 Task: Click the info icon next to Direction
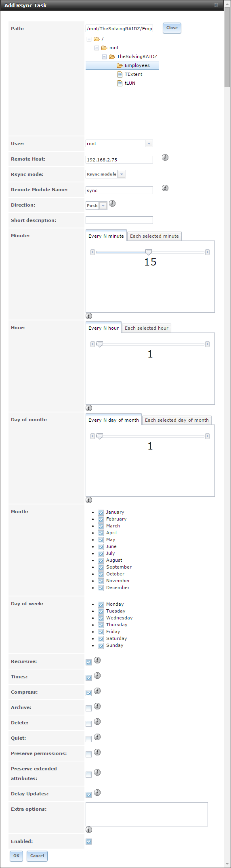112,203
